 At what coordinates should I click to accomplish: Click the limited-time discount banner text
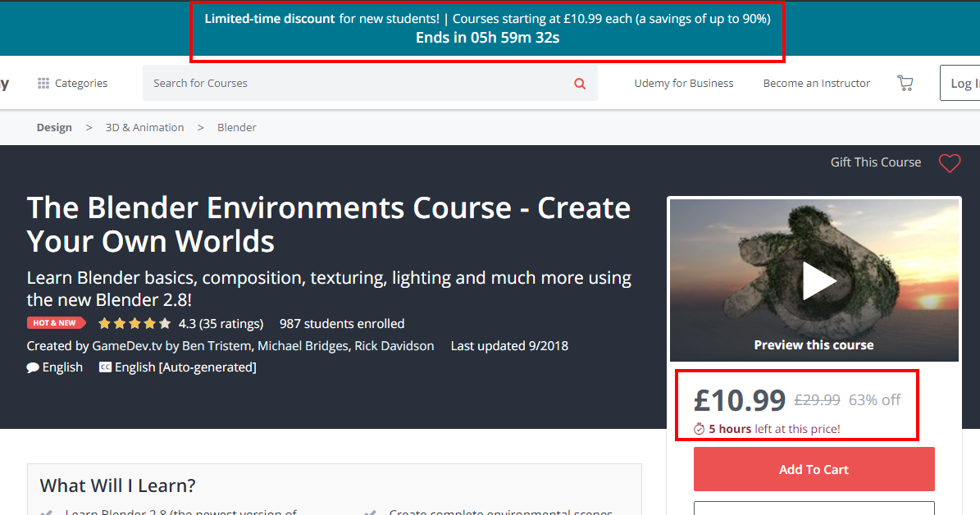(487, 19)
